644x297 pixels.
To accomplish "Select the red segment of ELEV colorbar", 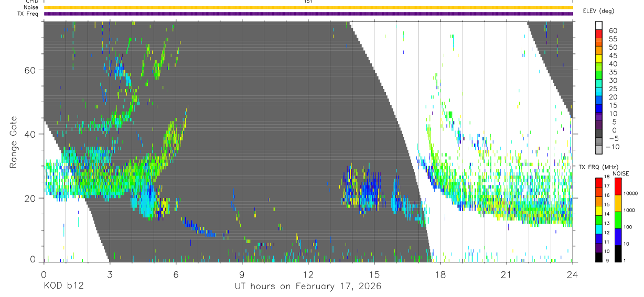I will click(599, 34).
